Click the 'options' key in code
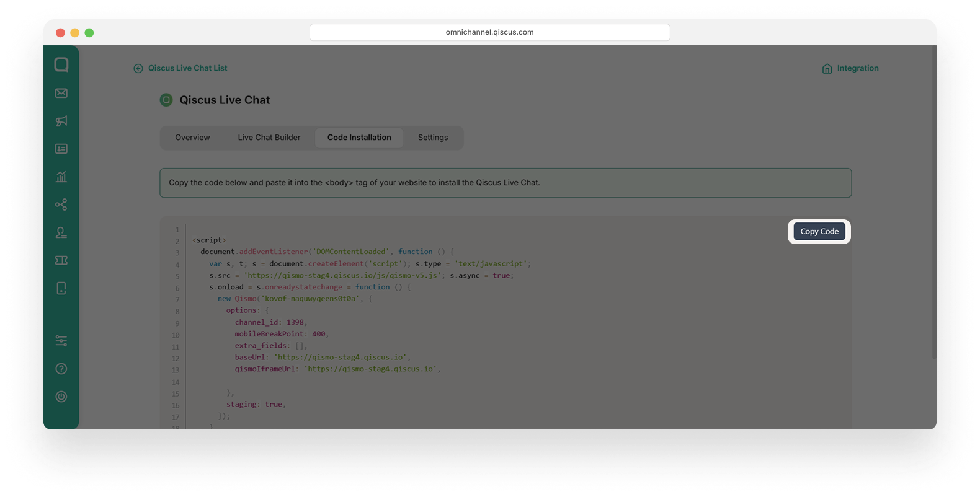The height and width of the screenshot is (497, 980). click(241, 310)
